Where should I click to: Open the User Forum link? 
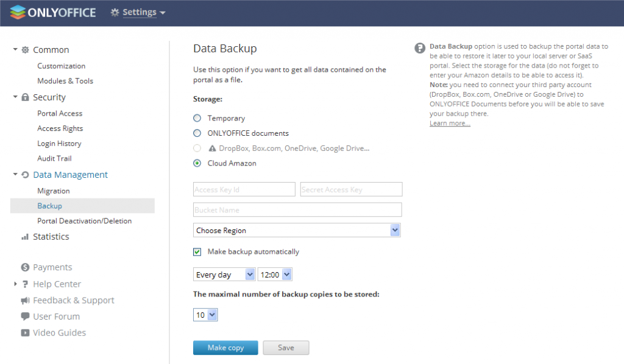(57, 317)
